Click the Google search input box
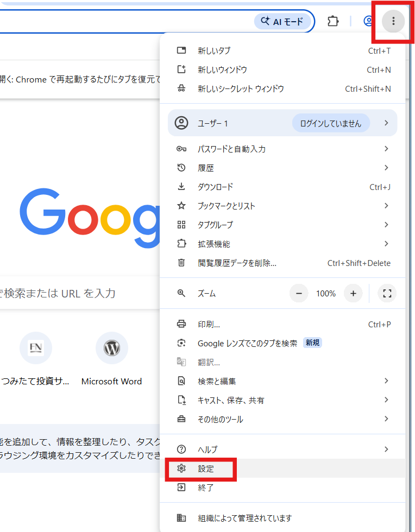 pyautogui.click(x=80, y=293)
